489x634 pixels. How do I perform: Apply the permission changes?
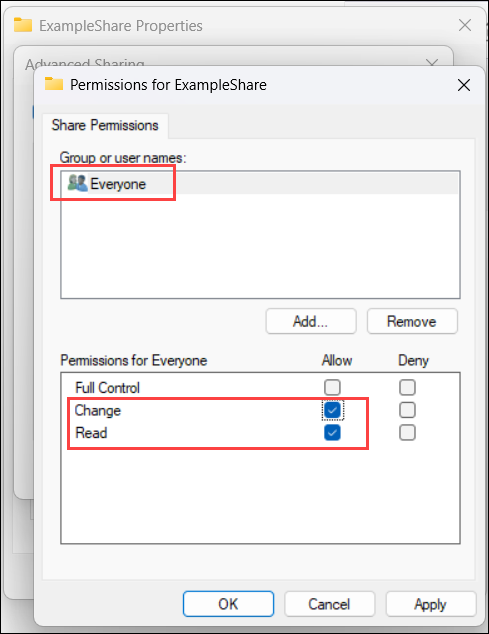pos(430,604)
